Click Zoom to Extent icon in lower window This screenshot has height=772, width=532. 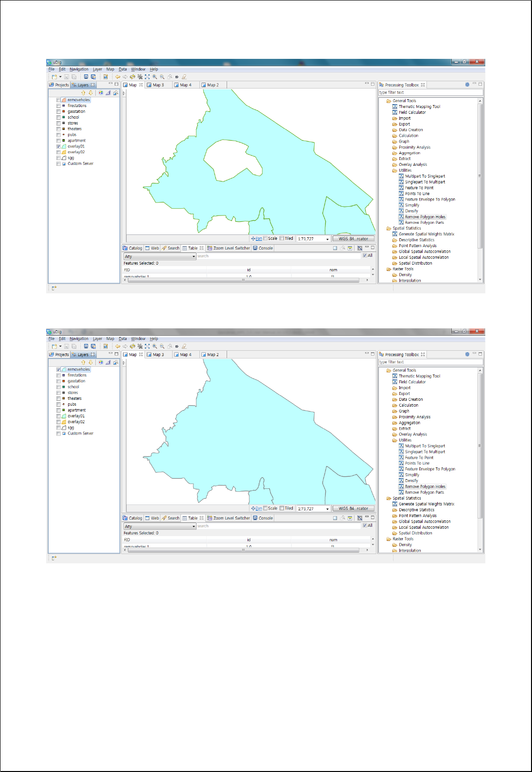point(147,346)
